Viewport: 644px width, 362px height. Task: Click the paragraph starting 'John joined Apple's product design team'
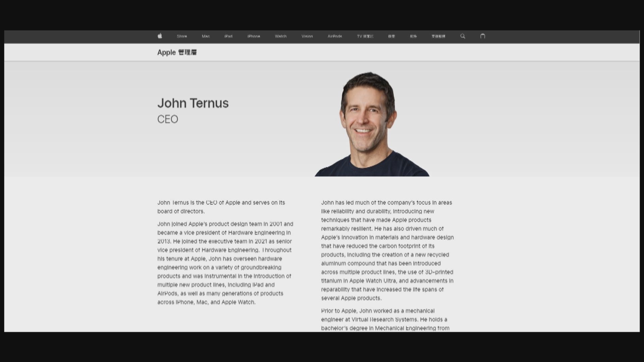[225, 263]
